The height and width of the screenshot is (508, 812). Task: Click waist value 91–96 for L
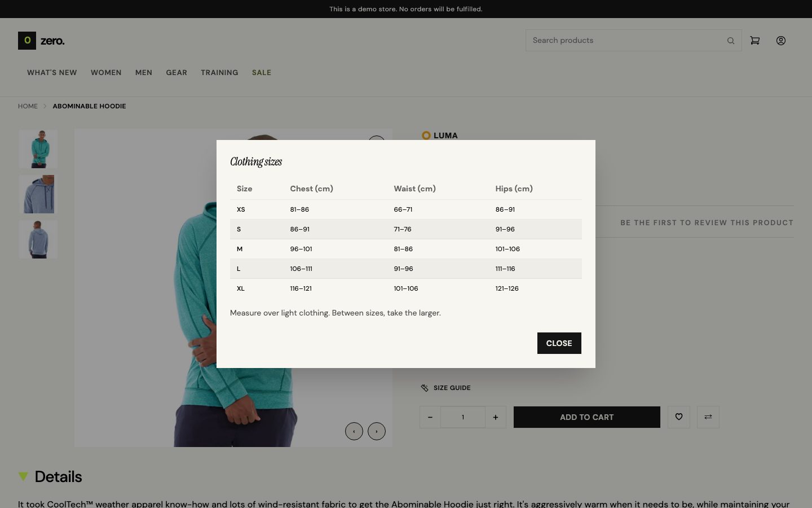coord(403,269)
